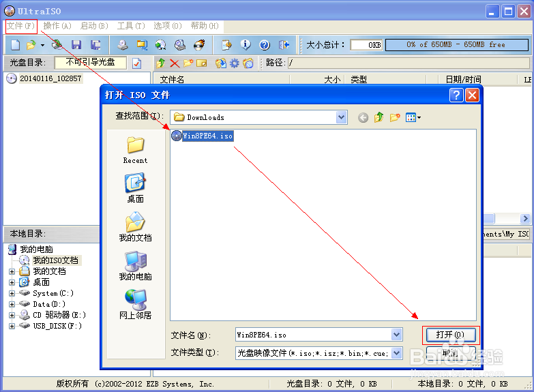The width and height of the screenshot is (534, 392).
Task: Click the 打开(O) button
Action: point(450,335)
